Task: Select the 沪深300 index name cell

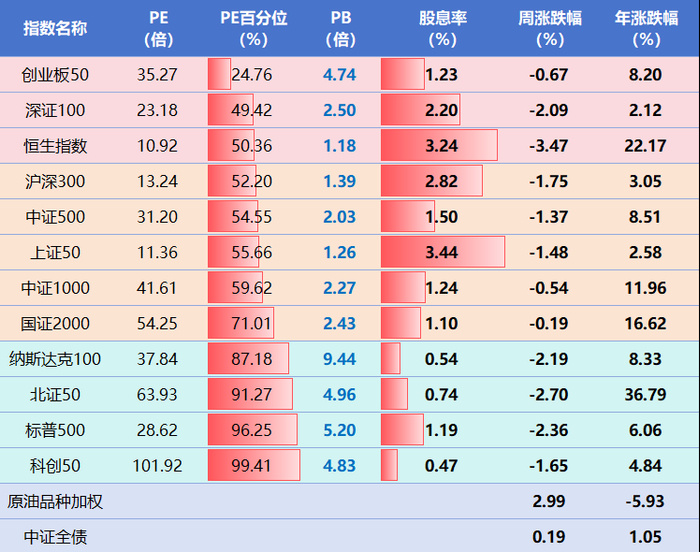Action: pos(55,181)
